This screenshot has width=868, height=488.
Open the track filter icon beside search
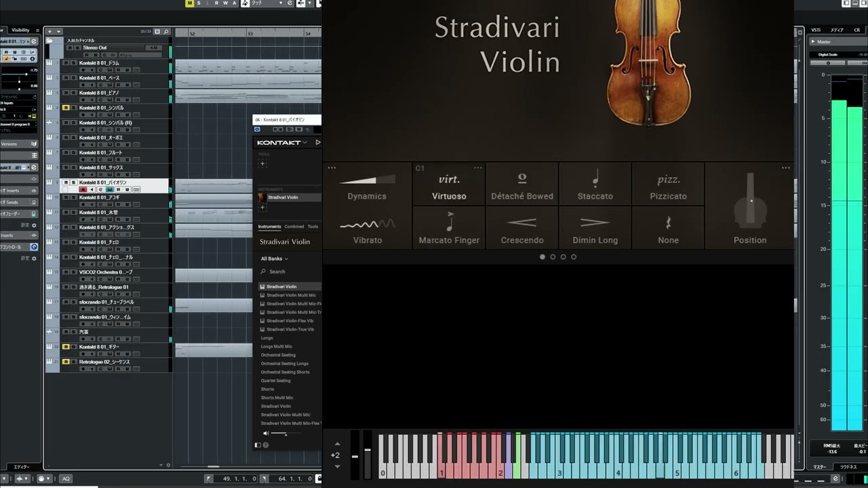pos(157,31)
